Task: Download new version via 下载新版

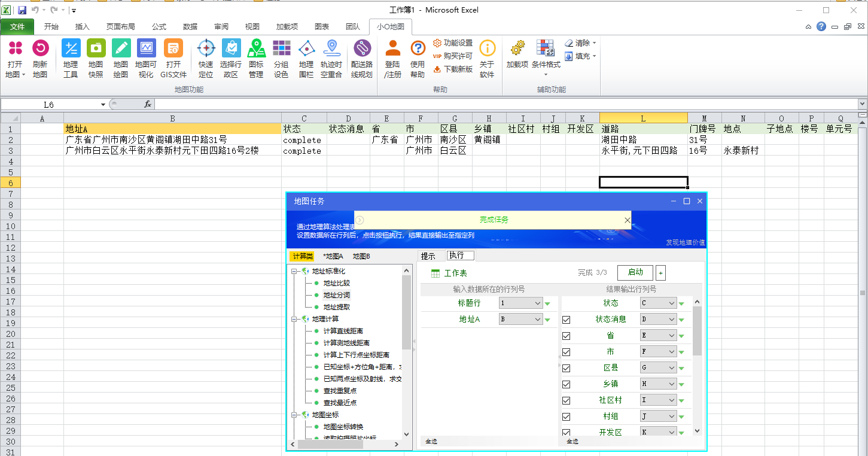Action: tap(453, 69)
